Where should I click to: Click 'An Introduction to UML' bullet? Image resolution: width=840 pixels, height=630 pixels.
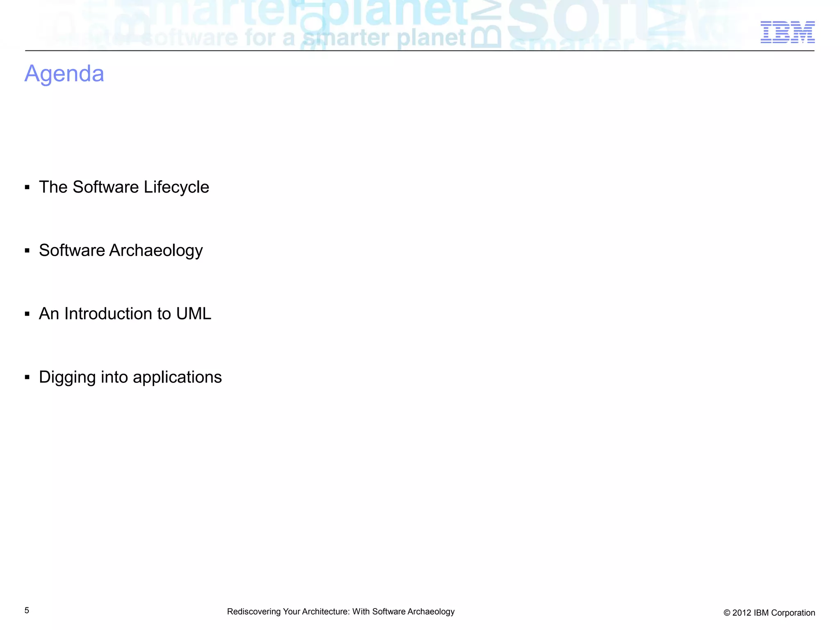click(x=125, y=314)
